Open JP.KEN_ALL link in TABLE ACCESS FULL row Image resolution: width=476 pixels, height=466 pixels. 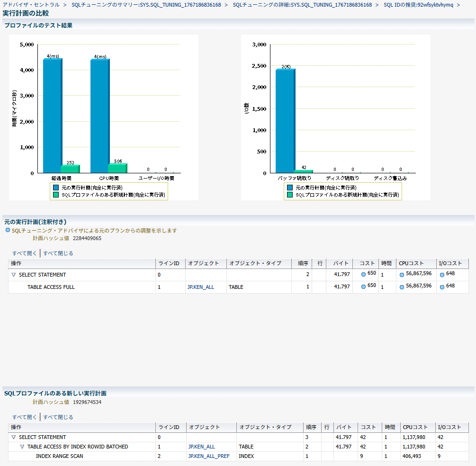(x=201, y=287)
